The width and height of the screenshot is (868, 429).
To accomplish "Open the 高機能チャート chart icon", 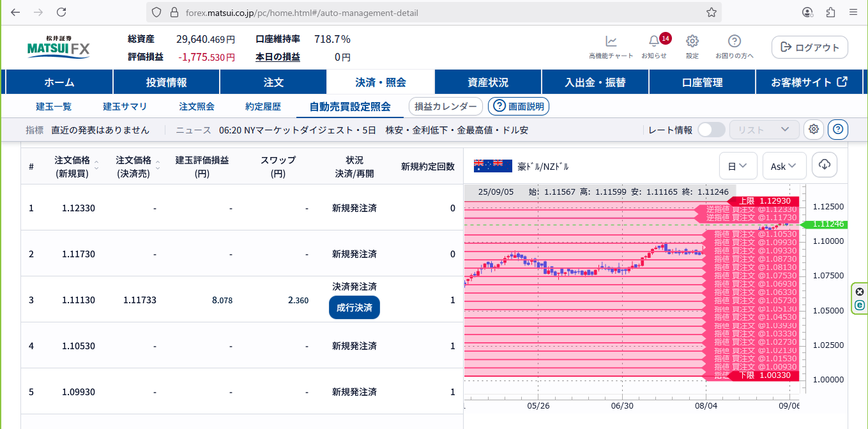I will click(611, 47).
